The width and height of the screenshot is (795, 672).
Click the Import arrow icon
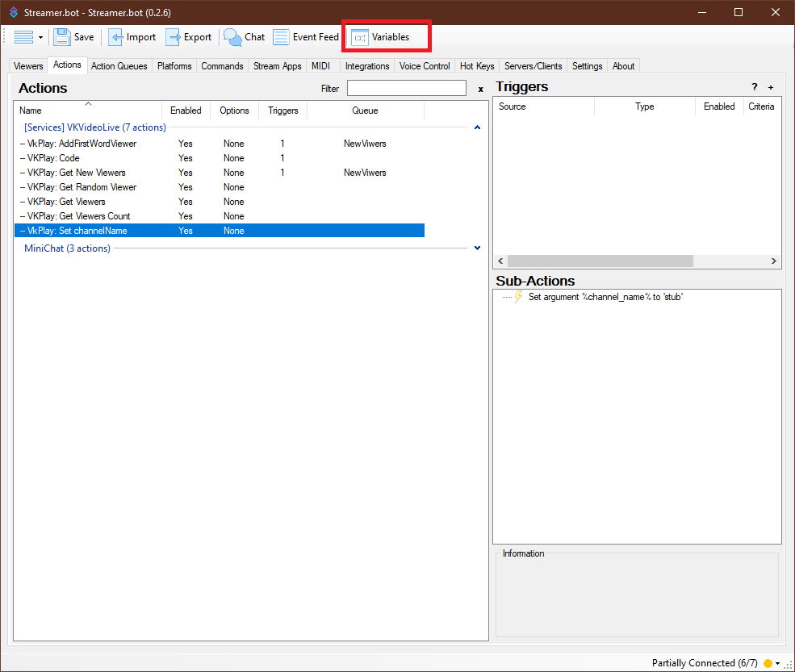pos(115,37)
